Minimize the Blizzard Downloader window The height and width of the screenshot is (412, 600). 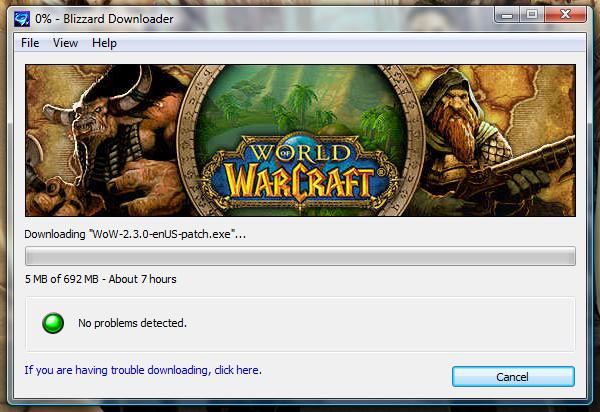click(507, 15)
